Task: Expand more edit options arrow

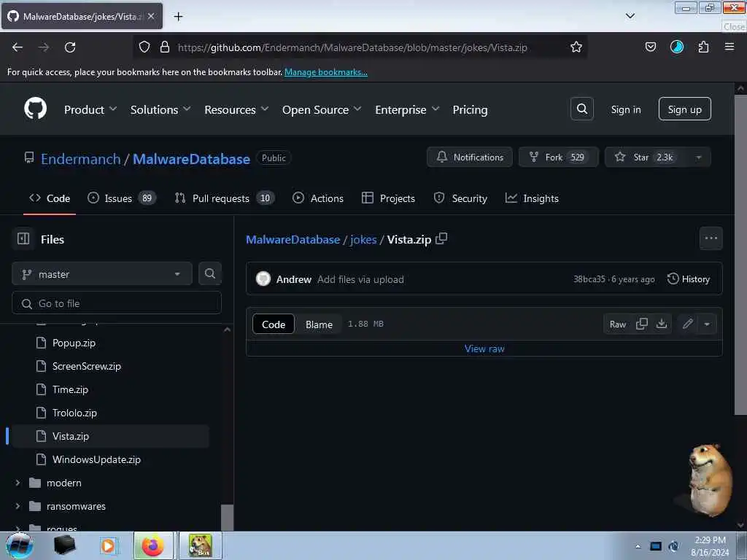Action: (707, 324)
